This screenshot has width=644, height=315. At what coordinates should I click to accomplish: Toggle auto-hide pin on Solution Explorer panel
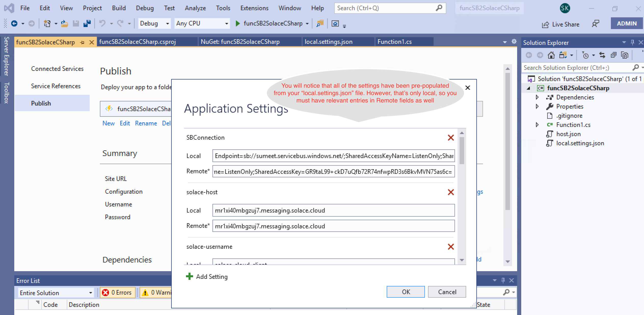point(632,42)
